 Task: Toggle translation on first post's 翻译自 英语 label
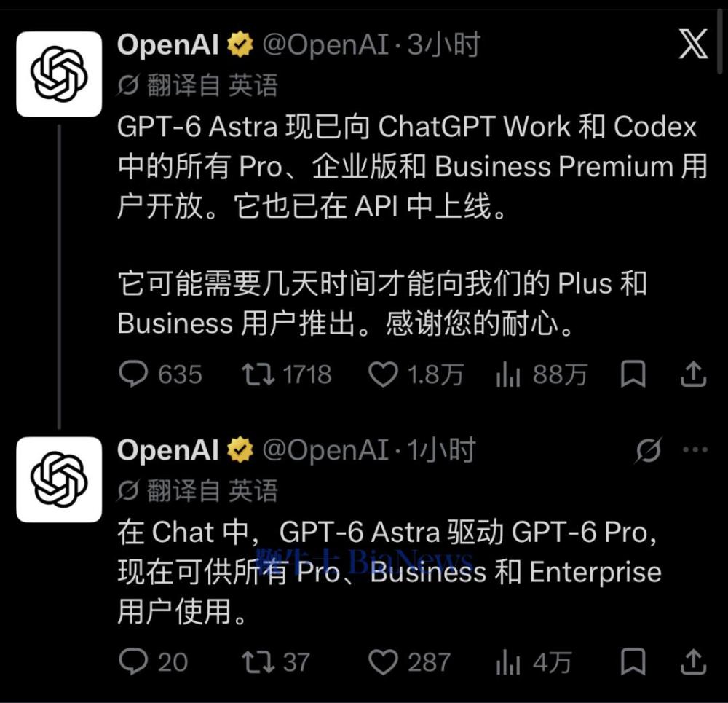(x=198, y=85)
